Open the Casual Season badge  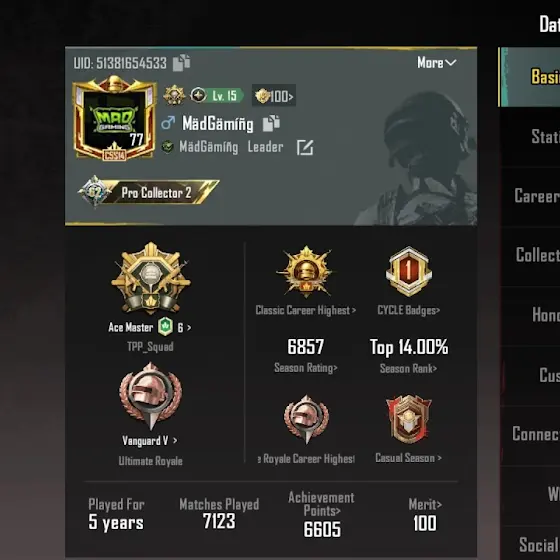[x=409, y=419]
